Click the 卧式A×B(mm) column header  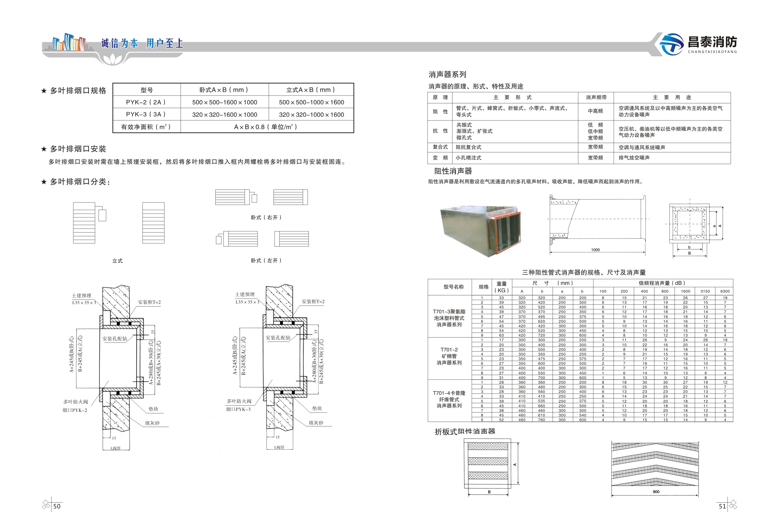pos(224,90)
